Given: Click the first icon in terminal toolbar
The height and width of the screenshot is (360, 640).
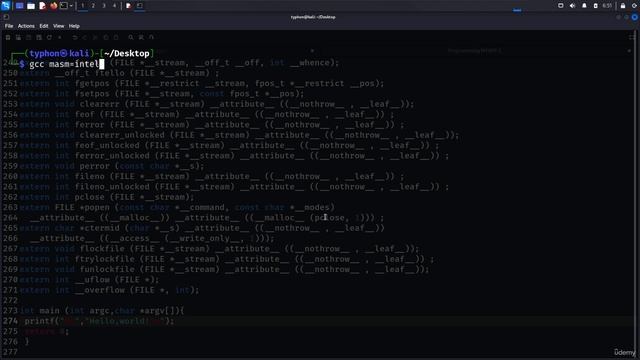Looking at the screenshot, I should [x=8, y=37].
